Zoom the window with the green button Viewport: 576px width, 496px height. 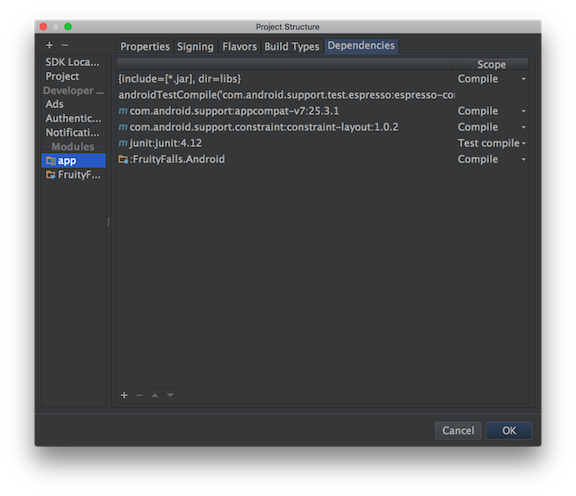(x=68, y=26)
